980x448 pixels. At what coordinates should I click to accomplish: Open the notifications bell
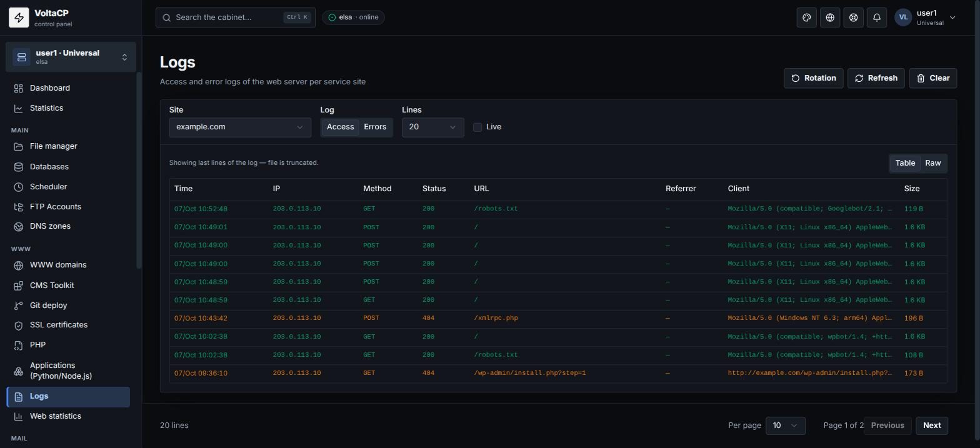click(x=877, y=17)
